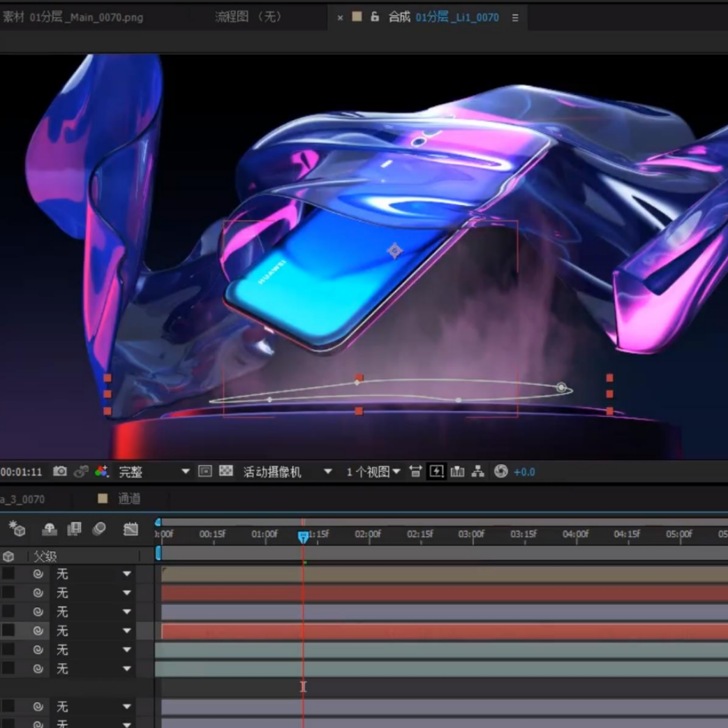
Task: Click the frame blending filmstrip icon
Action: click(74, 529)
